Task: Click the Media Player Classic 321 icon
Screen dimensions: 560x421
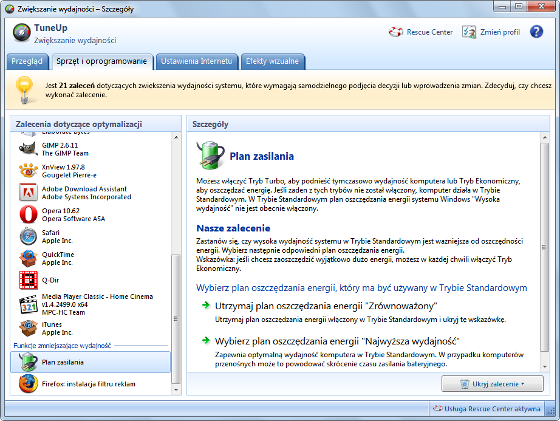Action: pos(28,305)
